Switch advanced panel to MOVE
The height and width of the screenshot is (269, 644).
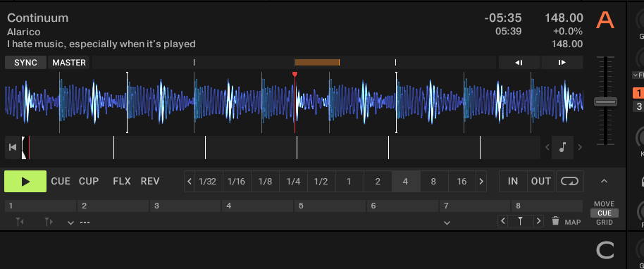[x=604, y=204]
